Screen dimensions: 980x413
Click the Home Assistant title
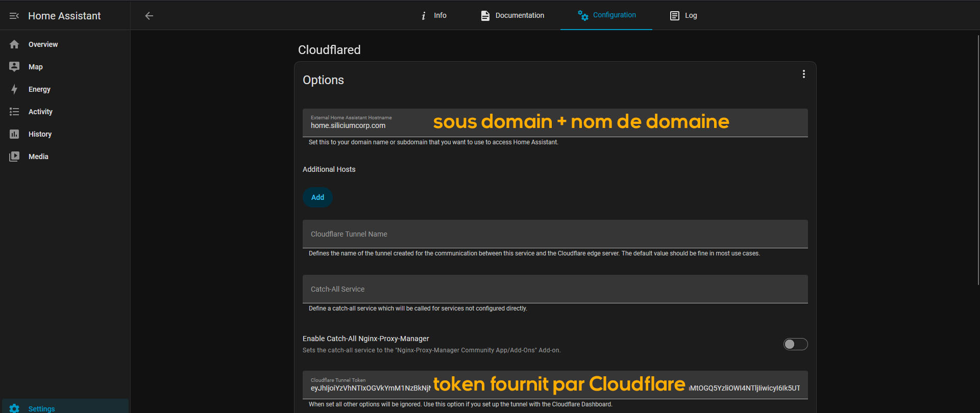coord(64,16)
